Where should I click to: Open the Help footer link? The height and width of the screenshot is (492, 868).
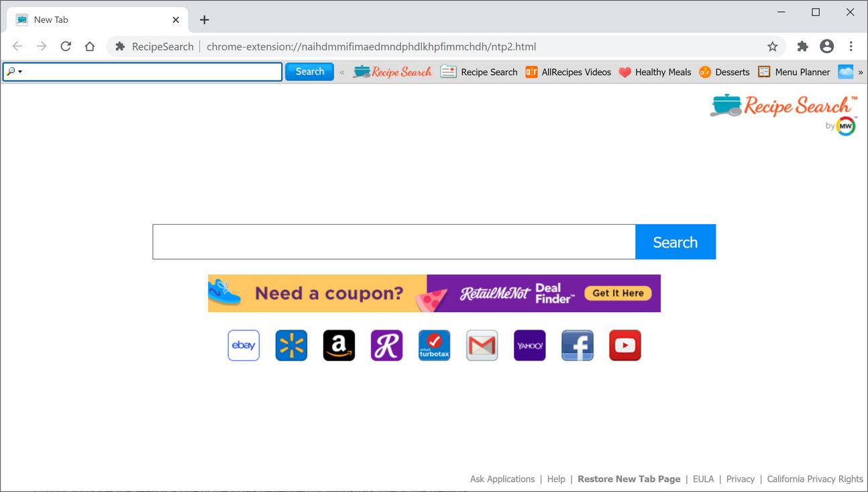click(x=556, y=479)
